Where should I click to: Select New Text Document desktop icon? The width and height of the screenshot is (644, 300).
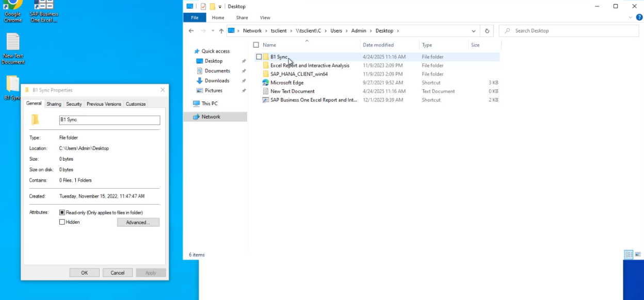13,49
